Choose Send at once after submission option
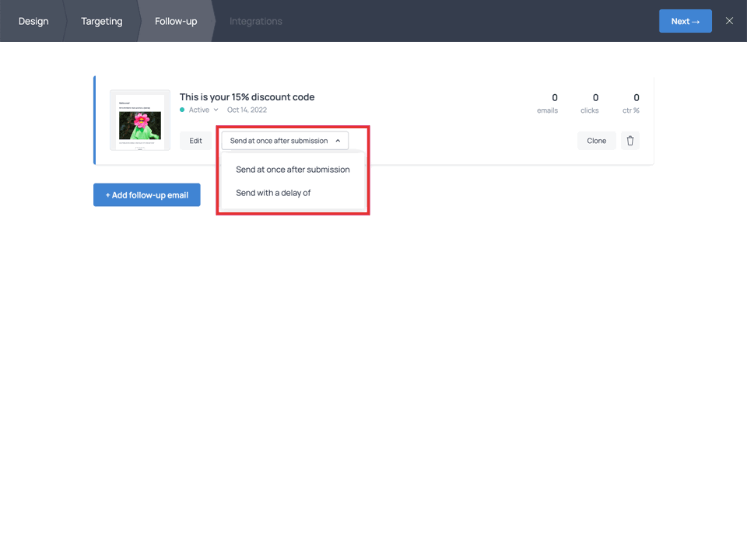The height and width of the screenshot is (560, 747). (293, 169)
